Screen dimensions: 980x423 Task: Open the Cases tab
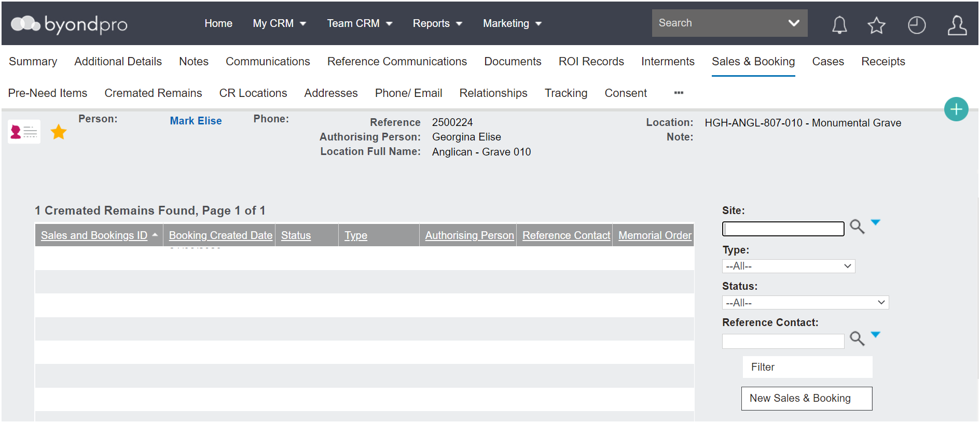(828, 61)
